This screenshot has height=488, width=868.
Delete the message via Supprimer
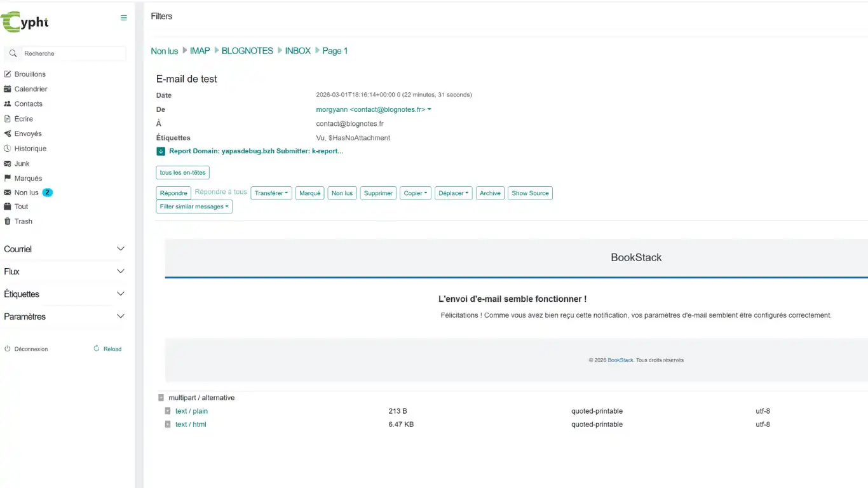click(378, 193)
